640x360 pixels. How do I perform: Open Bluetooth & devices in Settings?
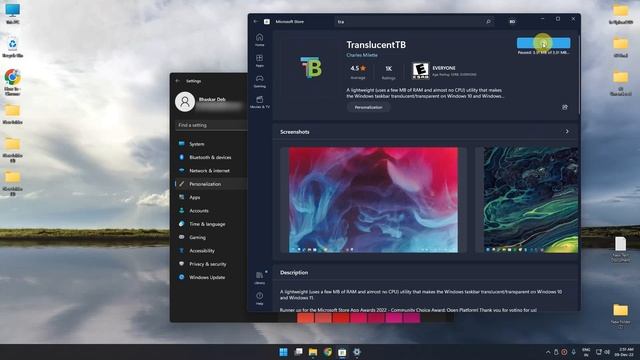point(211,157)
